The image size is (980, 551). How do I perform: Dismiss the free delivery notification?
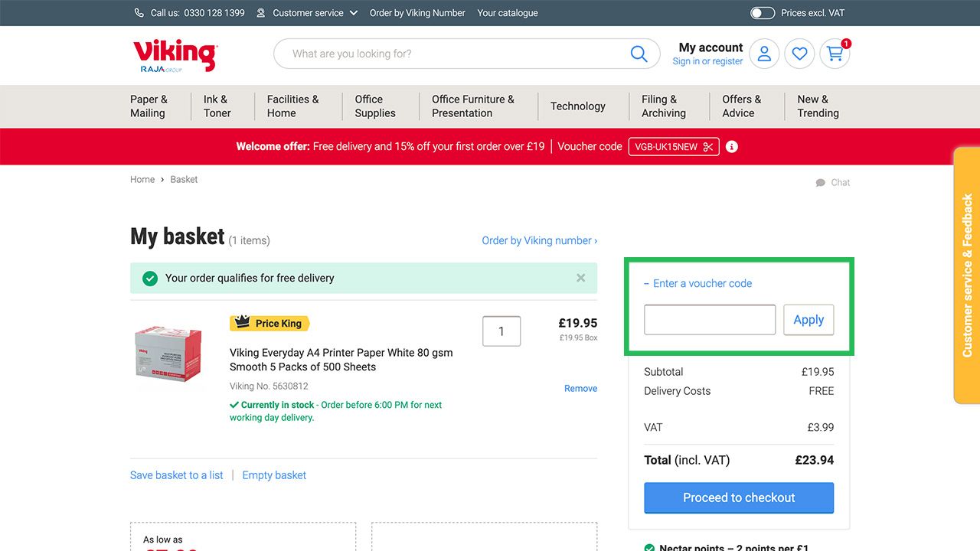pos(581,278)
